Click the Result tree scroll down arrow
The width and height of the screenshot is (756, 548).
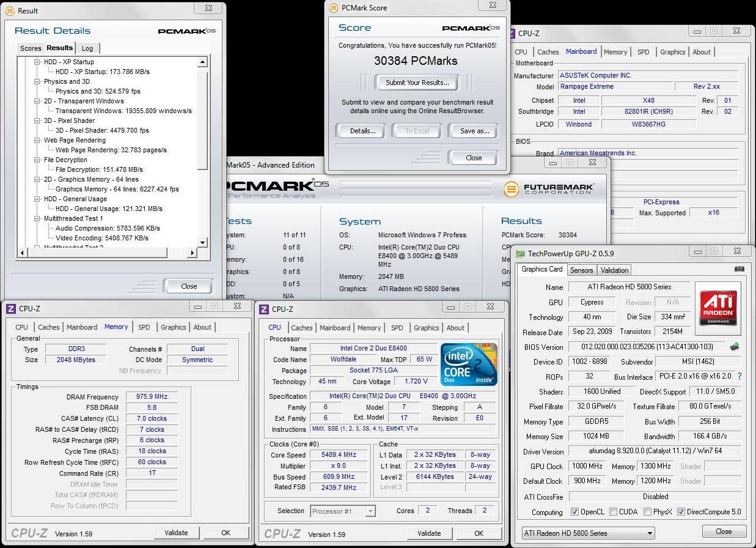coord(203,243)
